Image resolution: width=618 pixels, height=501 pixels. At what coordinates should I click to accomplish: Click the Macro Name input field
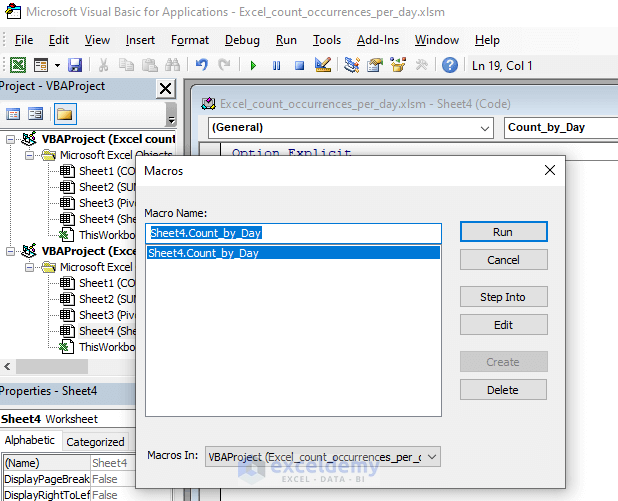coord(293,233)
